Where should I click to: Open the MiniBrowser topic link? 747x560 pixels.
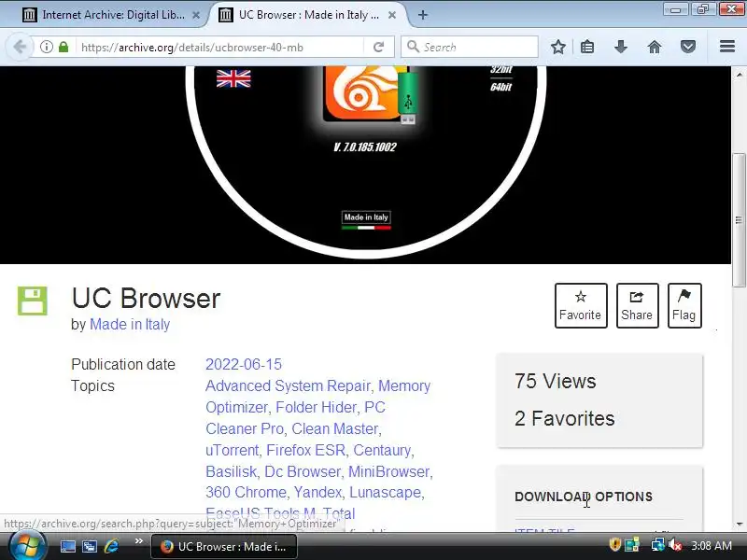pos(388,471)
